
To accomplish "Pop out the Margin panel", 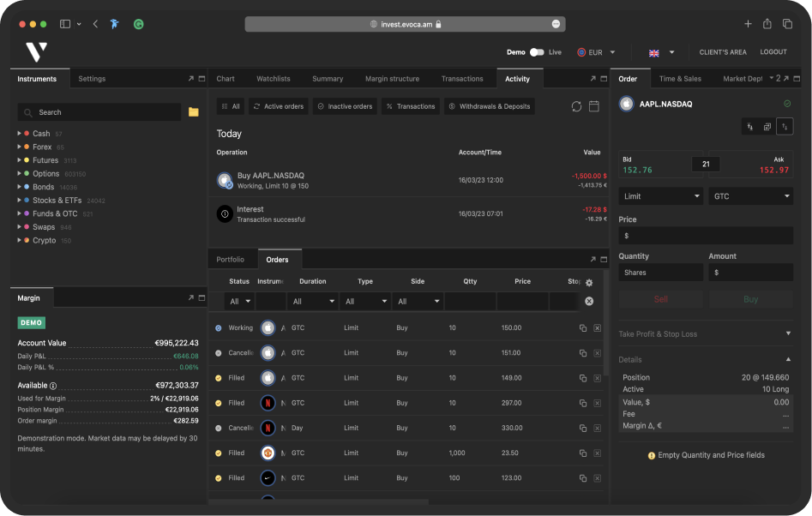I will tap(190, 297).
